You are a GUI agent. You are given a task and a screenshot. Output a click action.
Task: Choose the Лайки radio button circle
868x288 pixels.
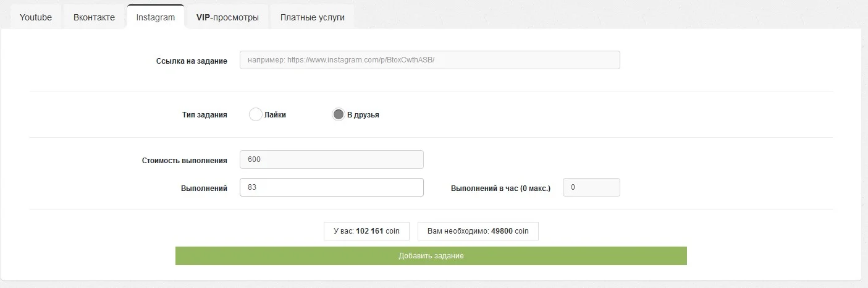click(256, 114)
